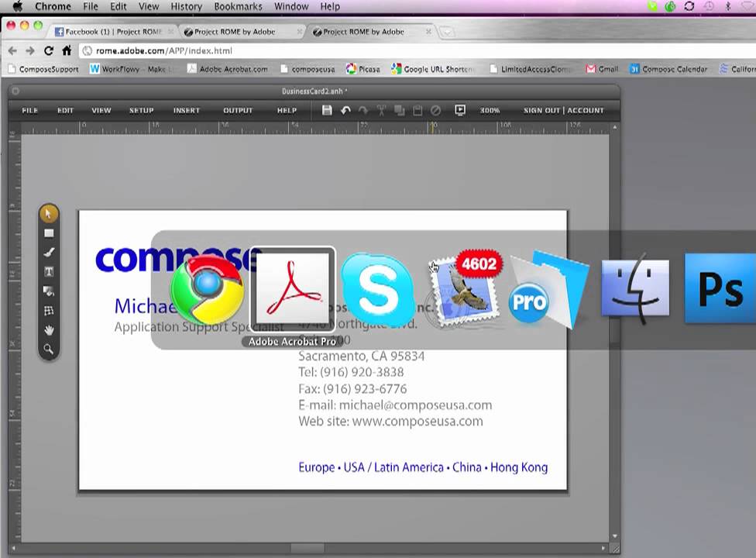The image size is (756, 558).
Task: Reload the page
Action: (48, 50)
